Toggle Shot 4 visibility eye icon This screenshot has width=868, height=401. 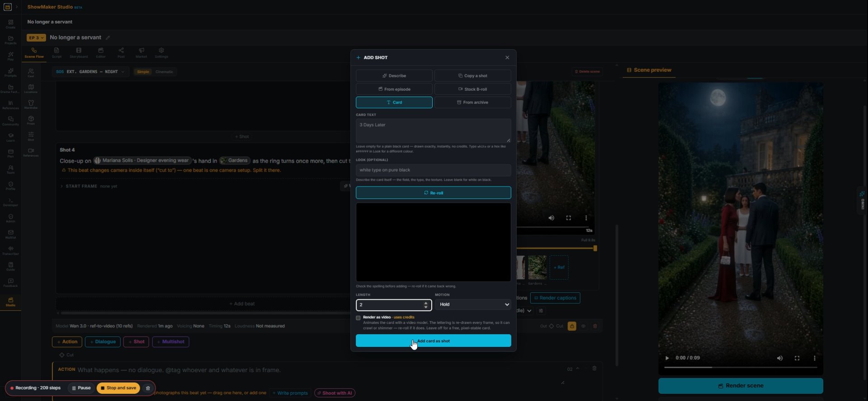583,326
